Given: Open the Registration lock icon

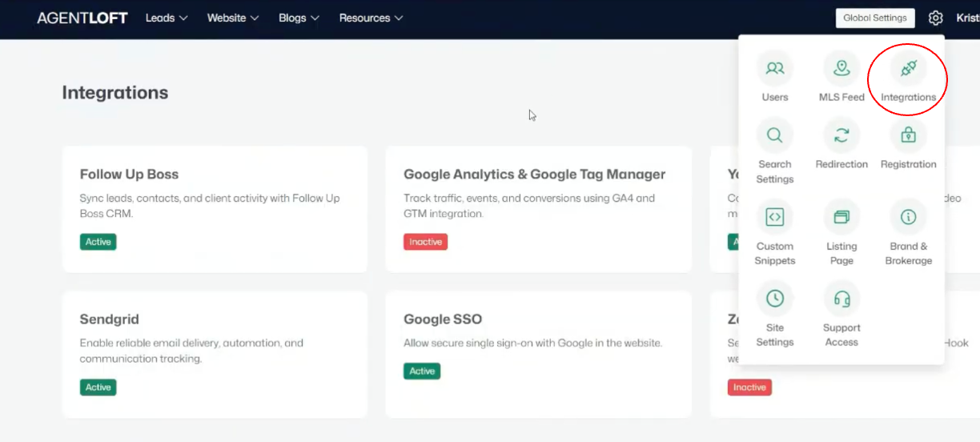Looking at the screenshot, I should point(908,135).
